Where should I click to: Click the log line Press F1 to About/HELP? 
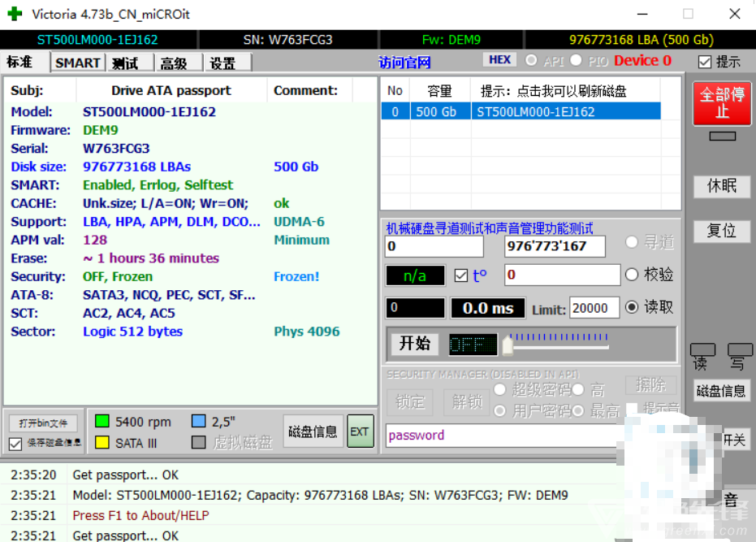(140, 515)
